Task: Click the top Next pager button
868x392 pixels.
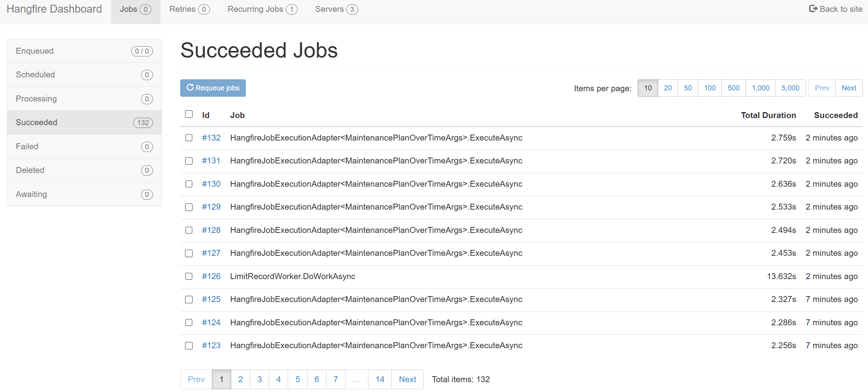Action: point(849,88)
